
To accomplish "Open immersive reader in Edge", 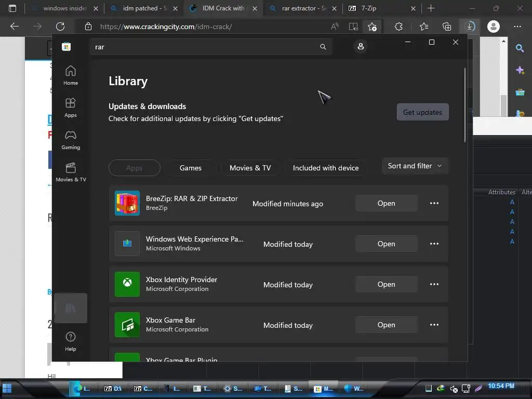I will pos(353,26).
